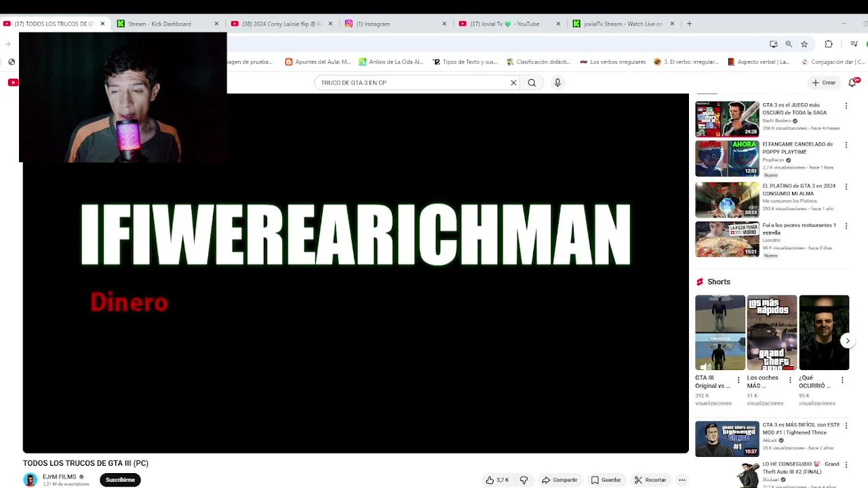
Task: Click the install app icon in address bar
Action: click(774, 44)
